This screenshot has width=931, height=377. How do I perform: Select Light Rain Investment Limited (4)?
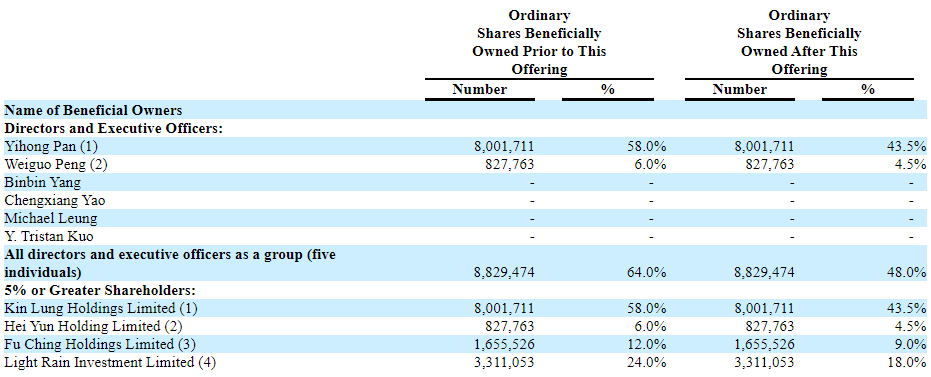[x=109, y=362]
